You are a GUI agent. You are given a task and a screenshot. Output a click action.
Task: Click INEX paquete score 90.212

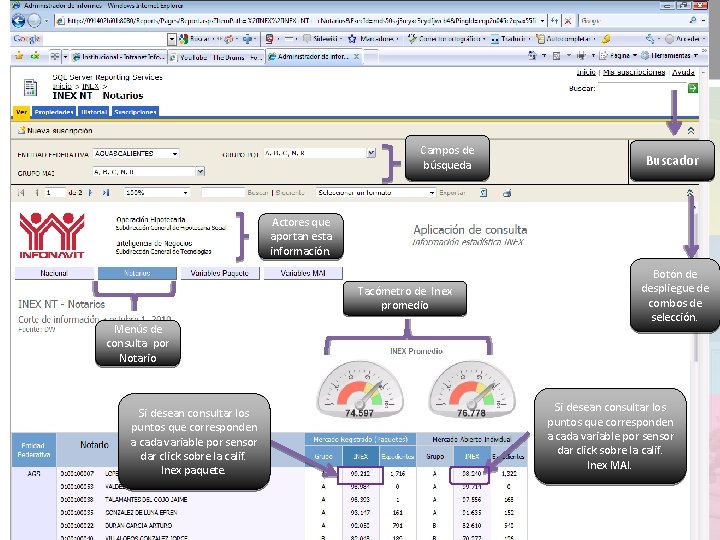[x=360, y=473]
